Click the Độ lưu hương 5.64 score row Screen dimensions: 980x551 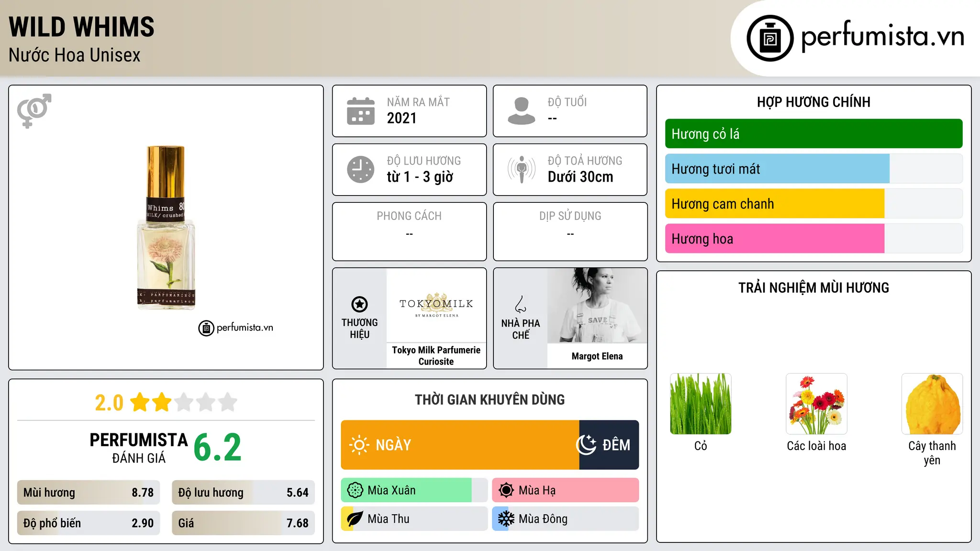[243, 493]
